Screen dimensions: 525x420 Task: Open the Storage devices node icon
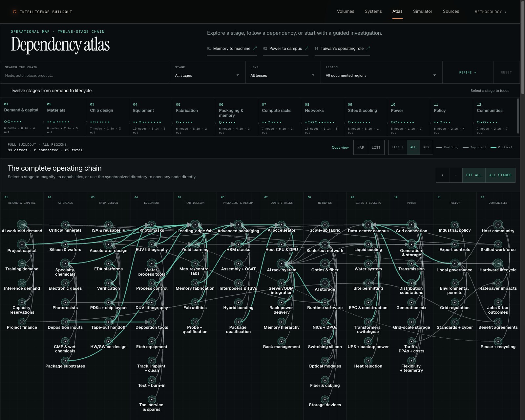pyautogui.click(x=325, y=399)
